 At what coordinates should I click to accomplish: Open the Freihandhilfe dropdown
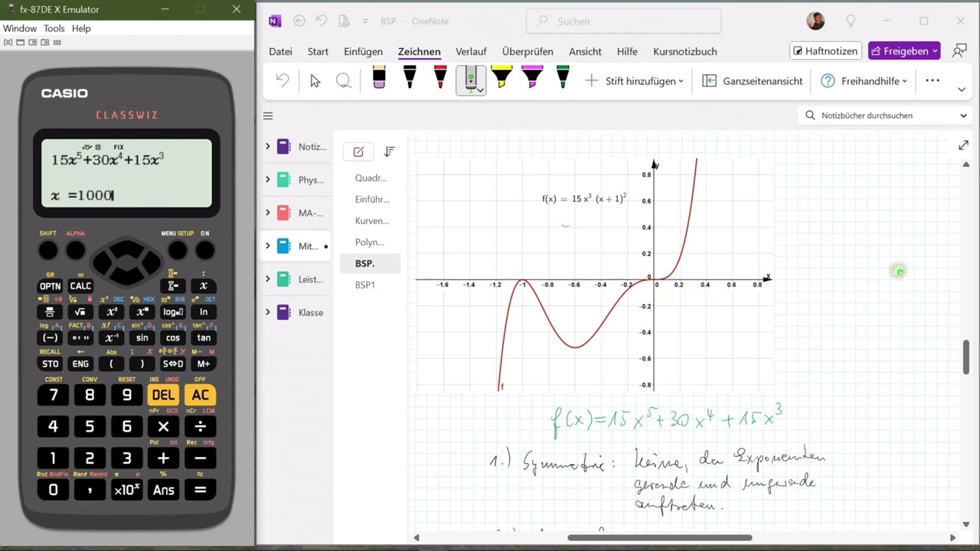(x=864, y=80)
